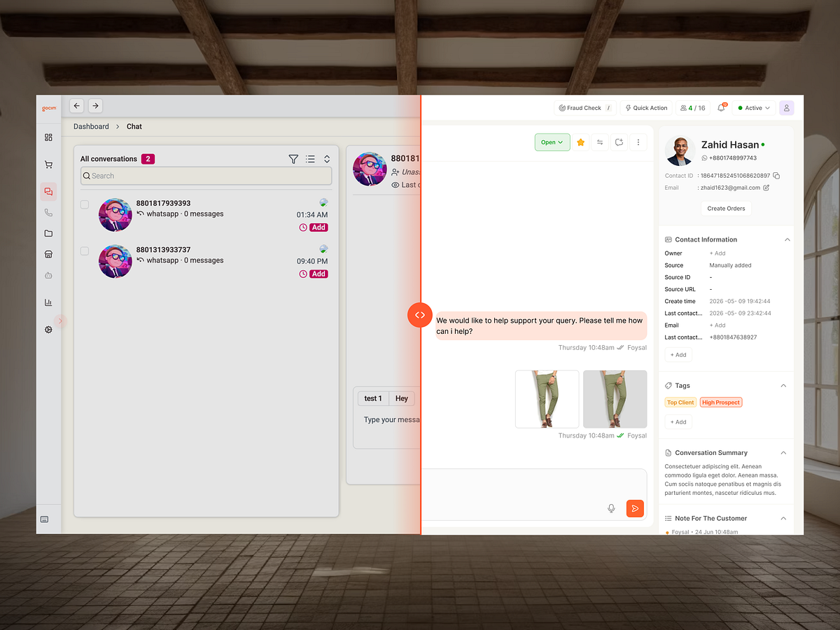Click the sidebar expand arrow next to the settings gear

(x=60, y=321)
